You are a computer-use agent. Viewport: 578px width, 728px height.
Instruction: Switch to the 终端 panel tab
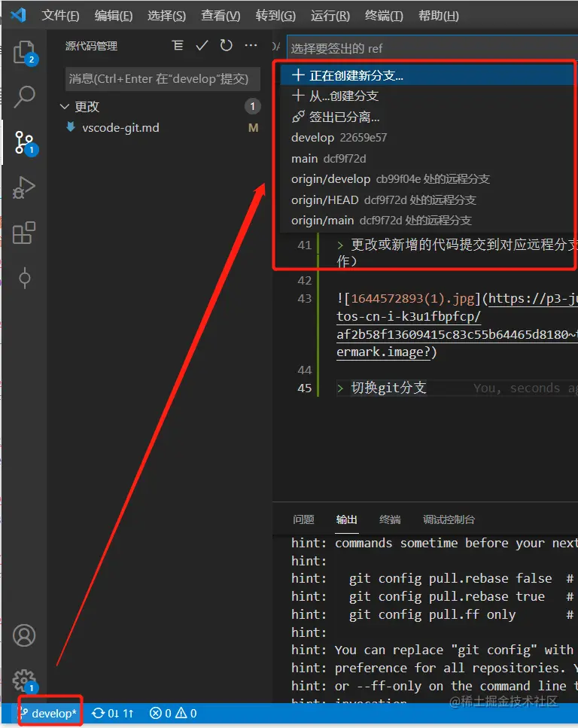(x=390, y=519)
